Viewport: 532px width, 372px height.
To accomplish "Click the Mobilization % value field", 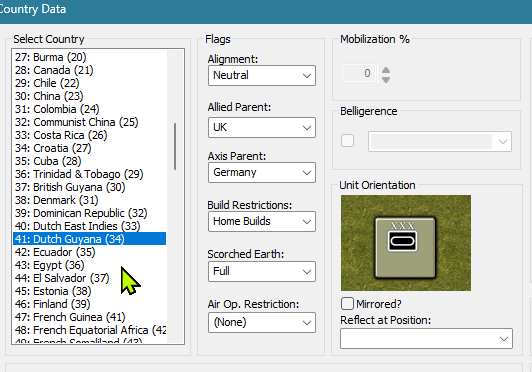I will [x=359, y=73].
